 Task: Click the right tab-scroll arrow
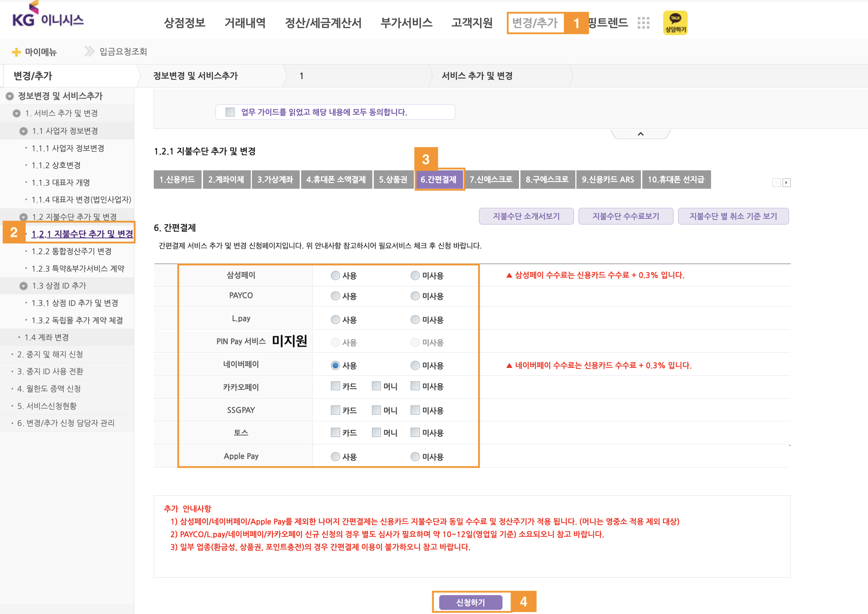[x=786, y=183]
